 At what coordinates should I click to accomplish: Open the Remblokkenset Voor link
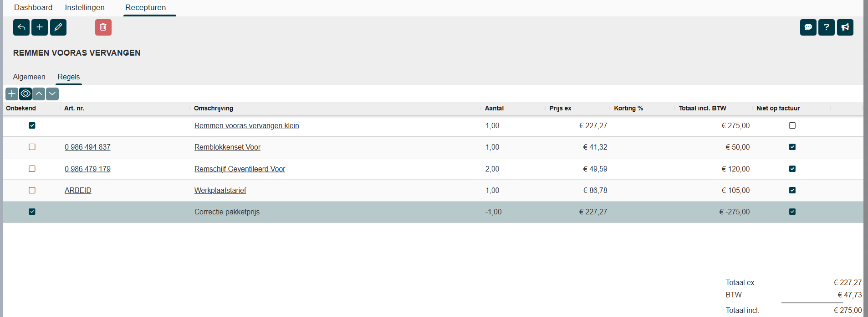(227, 147)
